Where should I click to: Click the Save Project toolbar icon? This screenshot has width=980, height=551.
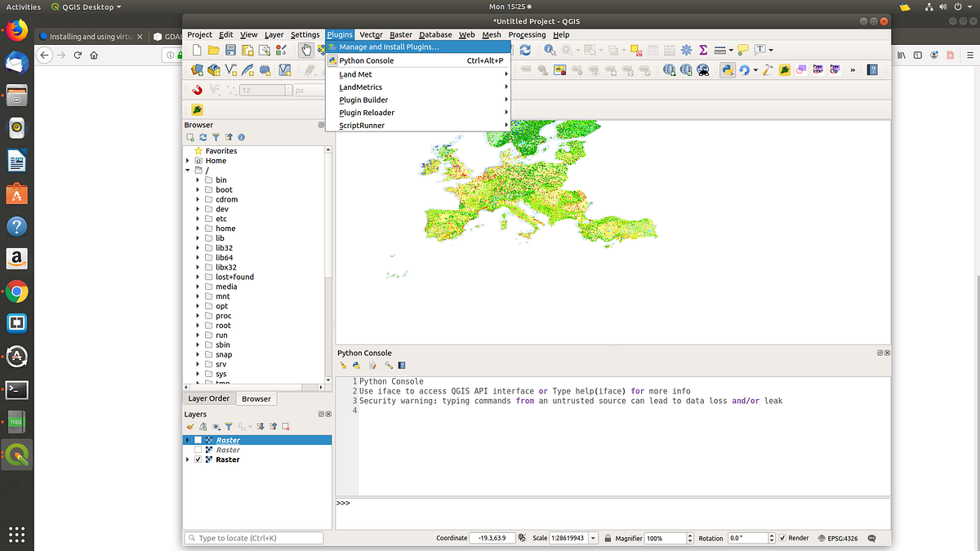230,50
